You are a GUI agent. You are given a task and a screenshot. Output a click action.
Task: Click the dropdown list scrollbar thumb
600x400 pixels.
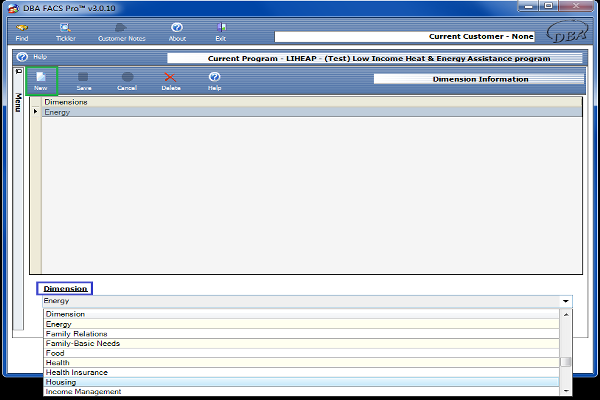(x=566, y=362)
